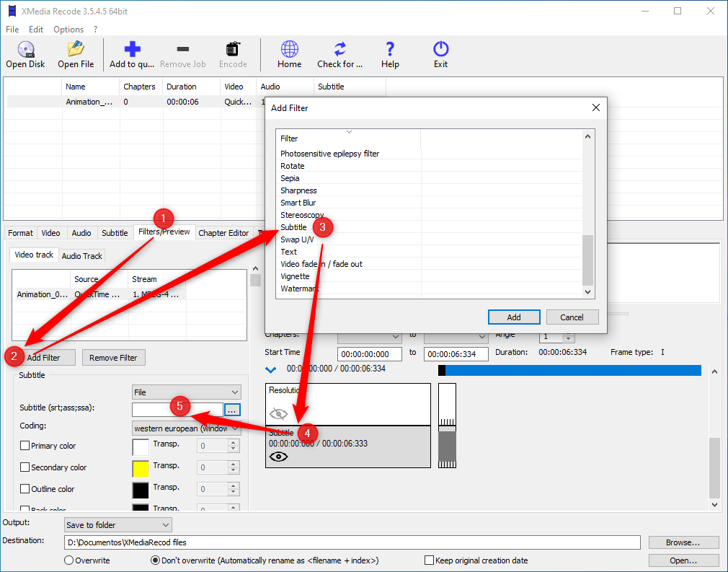Switch to the Subtitle tab
The width and height of the screenshot is (728, 572).
pyautogui.click(x=115, y=233)
